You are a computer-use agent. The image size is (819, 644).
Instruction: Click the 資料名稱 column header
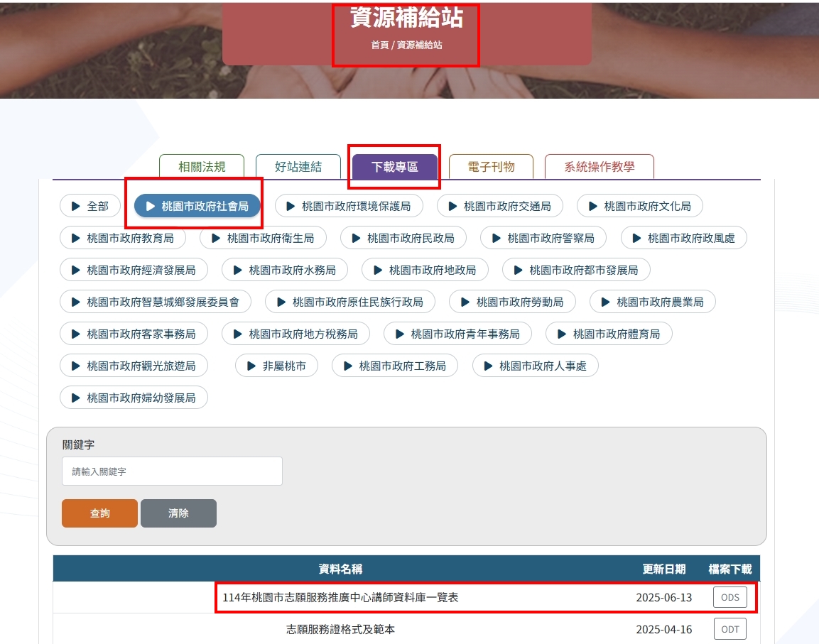[x=340, y=569]
